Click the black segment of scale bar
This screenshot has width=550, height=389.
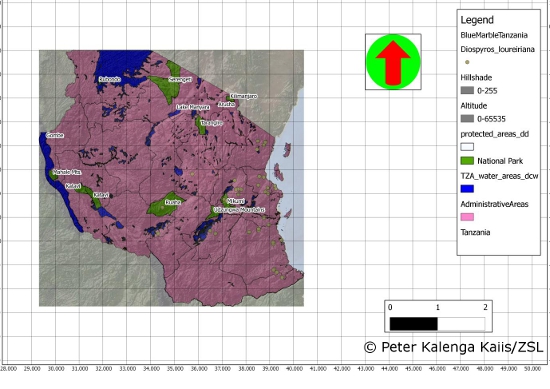click(414, 324)
